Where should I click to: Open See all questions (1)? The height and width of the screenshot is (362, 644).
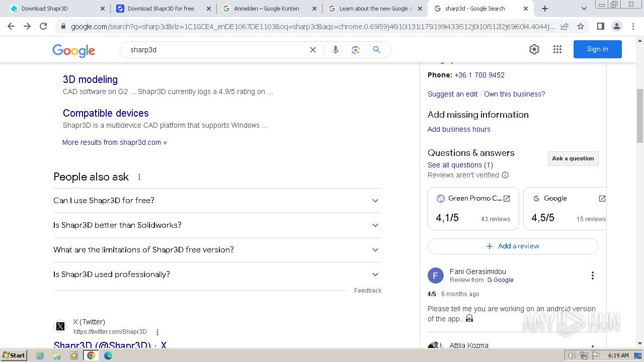(x=460, y=165)
